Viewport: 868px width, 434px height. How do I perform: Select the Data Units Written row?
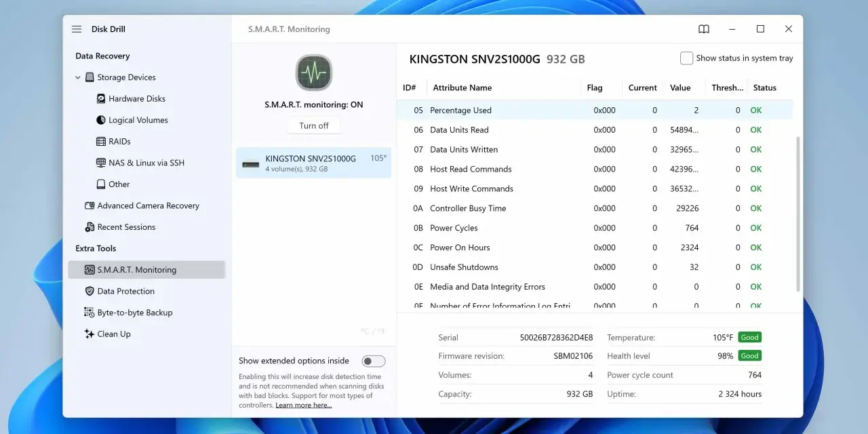click(595, 149)
